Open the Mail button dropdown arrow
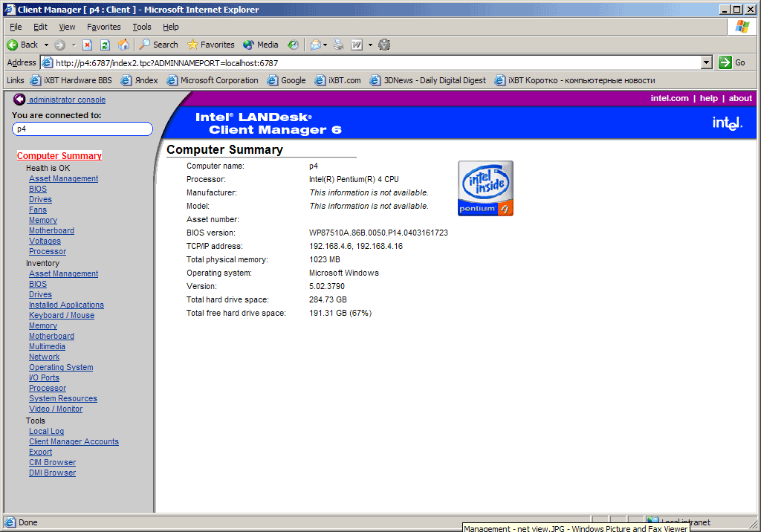 (x=326, y=45)
